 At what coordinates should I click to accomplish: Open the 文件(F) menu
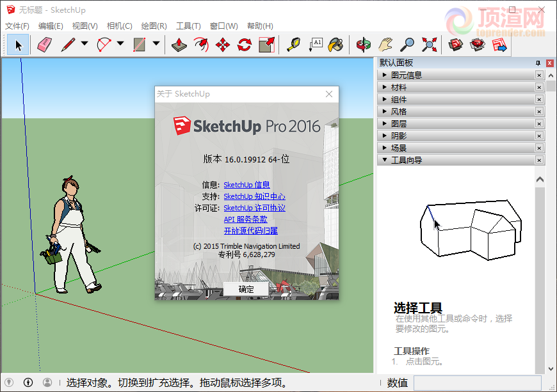(x=17, y=26)
